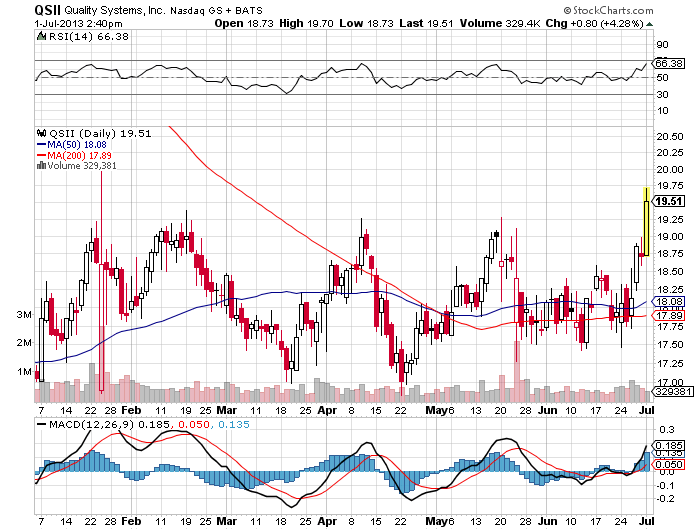Click the Low 18.73 value
This screenshot has width=700, height=530.
point(366,24)
